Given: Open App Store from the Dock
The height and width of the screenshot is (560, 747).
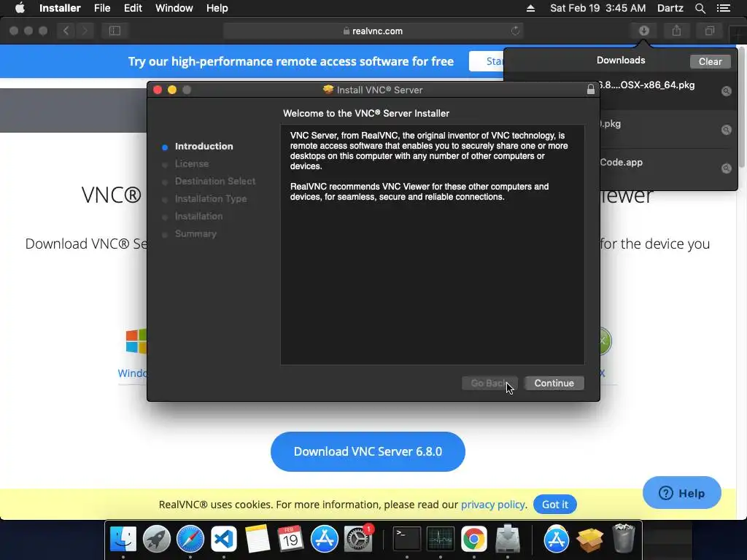Looking at the screenshot, I should pyautogui.click(x=325, y=539).
